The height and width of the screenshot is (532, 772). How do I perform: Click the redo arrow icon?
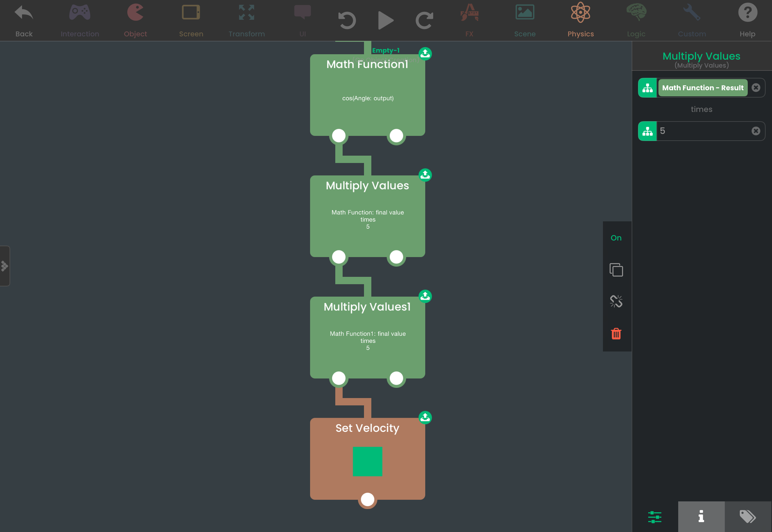[424, 21]
